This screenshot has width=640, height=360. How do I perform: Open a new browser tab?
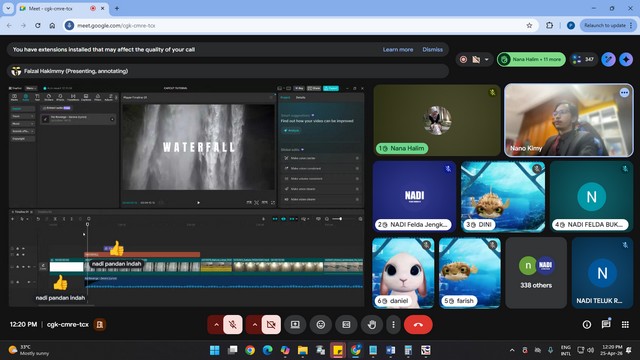pyautogui.click(x=117, y=8)
